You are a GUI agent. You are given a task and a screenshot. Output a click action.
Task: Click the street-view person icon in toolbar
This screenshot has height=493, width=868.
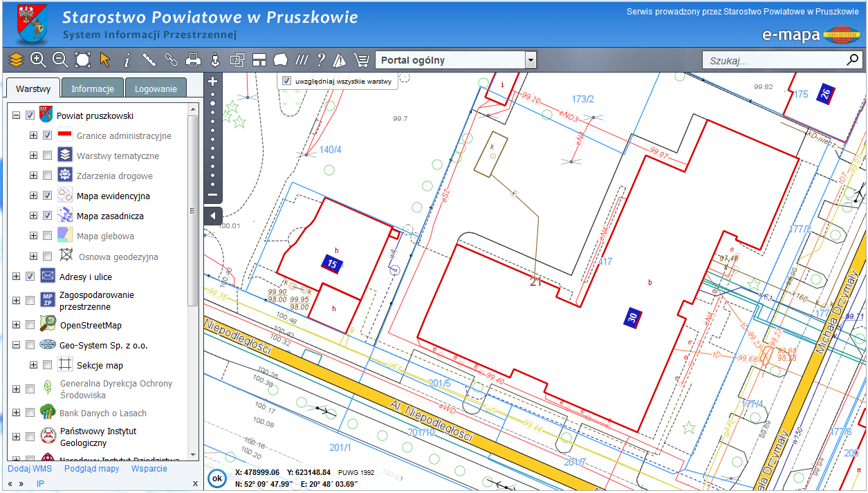(215, 60)
